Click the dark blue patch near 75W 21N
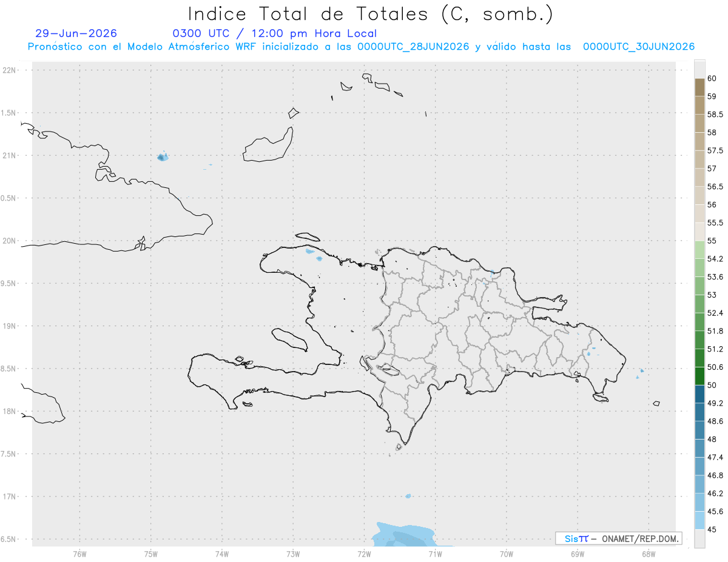This screenshot has height=562, width=728. pyautogui.click(x=162, y=158)
